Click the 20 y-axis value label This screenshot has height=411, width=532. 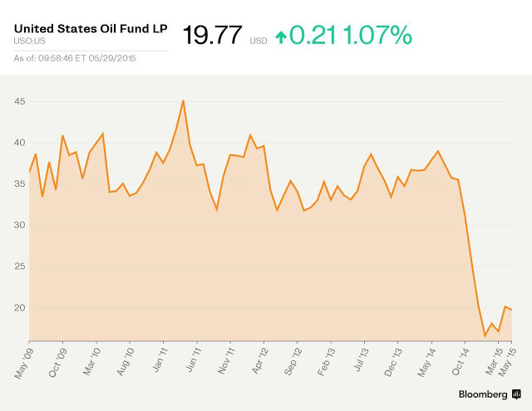pos(20,308)
